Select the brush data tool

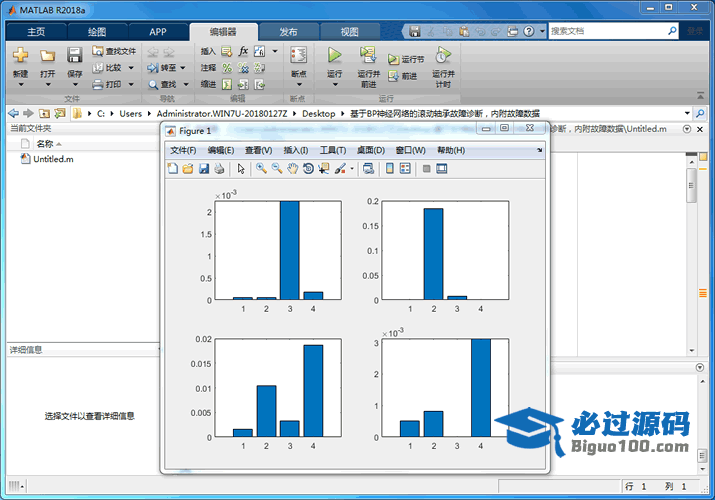(340, 169)
